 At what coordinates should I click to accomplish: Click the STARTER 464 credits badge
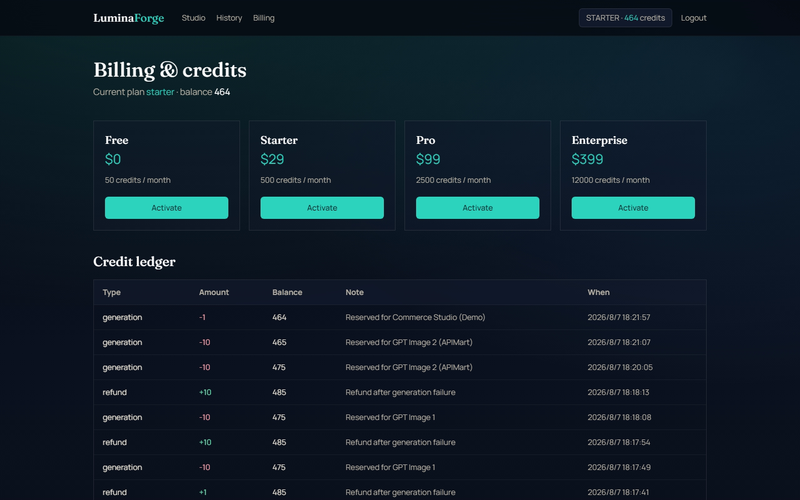tap(625, 18)
